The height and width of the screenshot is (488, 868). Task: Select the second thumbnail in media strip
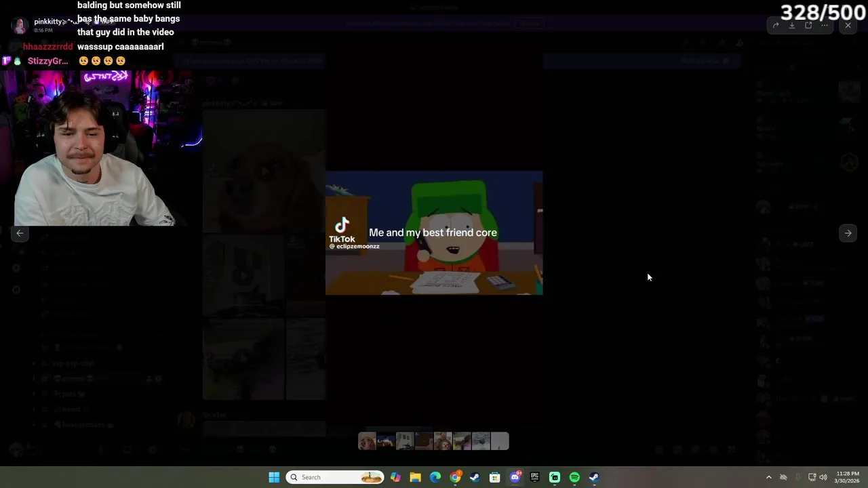(x=386, y=441)
